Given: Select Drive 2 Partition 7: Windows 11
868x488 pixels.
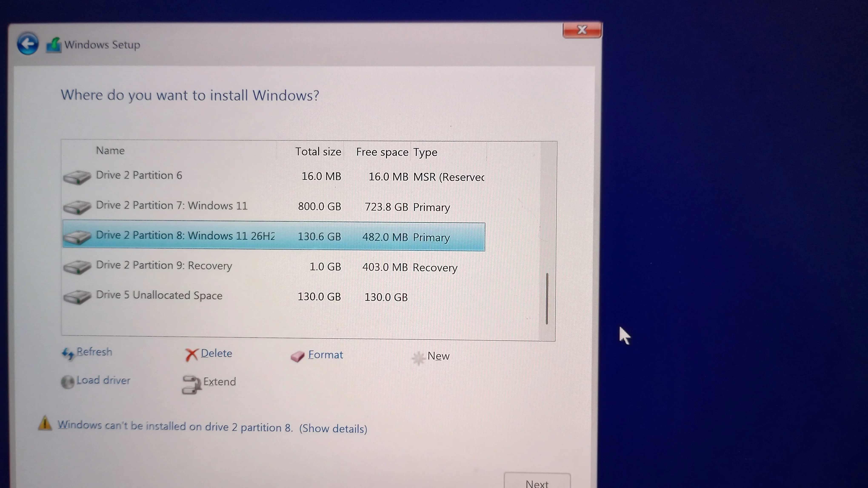Looking at the screenshot, I should pyautogui.click(x=274, y=206).
